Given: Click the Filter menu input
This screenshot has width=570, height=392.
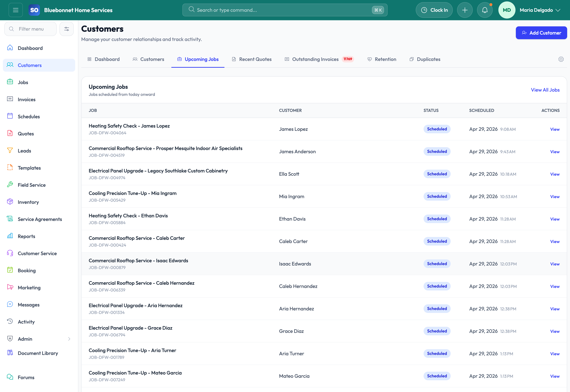Looking at the screenshot, I should click(30, 29).
